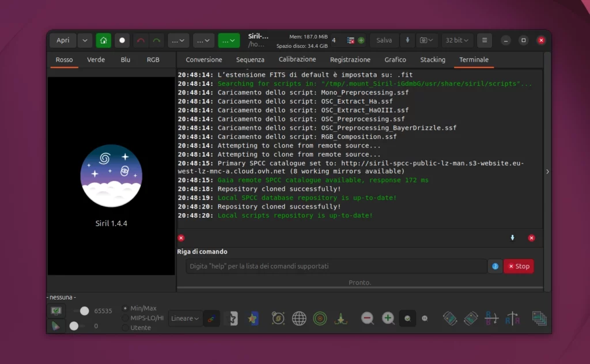Rotate image counter-clockwise icon
The height and width of the screenshot is (364, 590).
tap(450, 318)
